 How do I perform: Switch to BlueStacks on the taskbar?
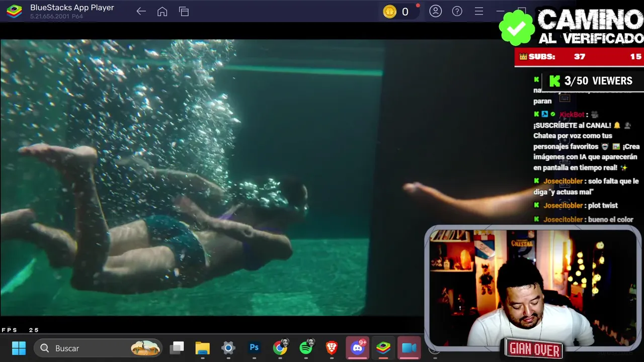click(383, 348)
